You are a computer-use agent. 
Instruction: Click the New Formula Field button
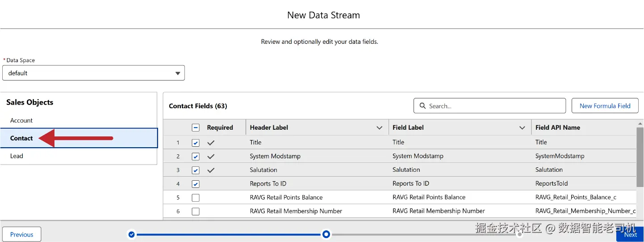click(x=605, y=106)
